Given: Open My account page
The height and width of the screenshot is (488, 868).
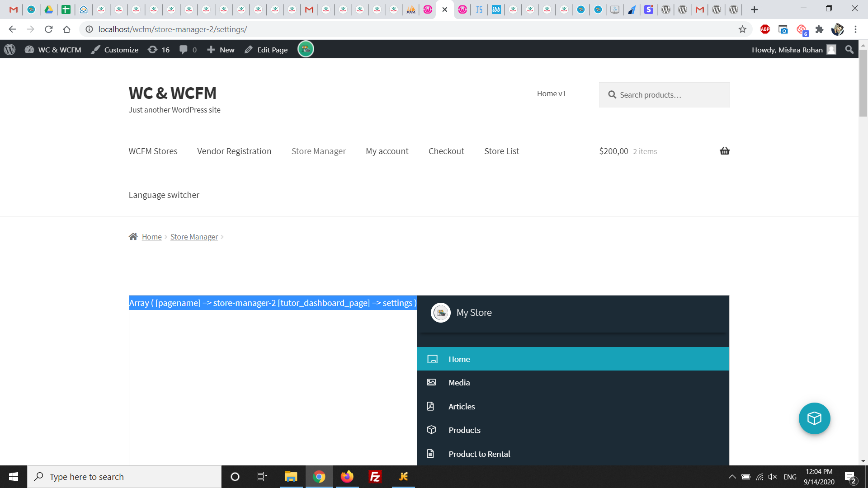Looking at the screenshot, I should coord(387,151).
